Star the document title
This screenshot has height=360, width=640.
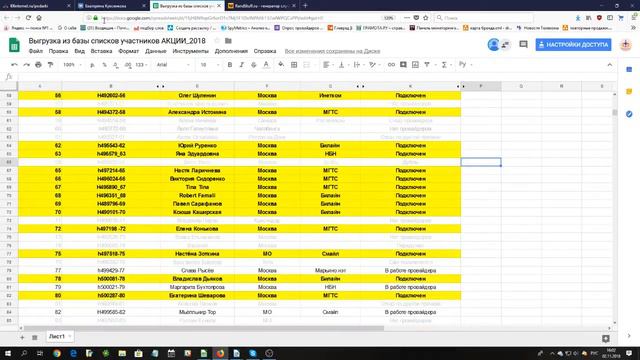[217, 41]
